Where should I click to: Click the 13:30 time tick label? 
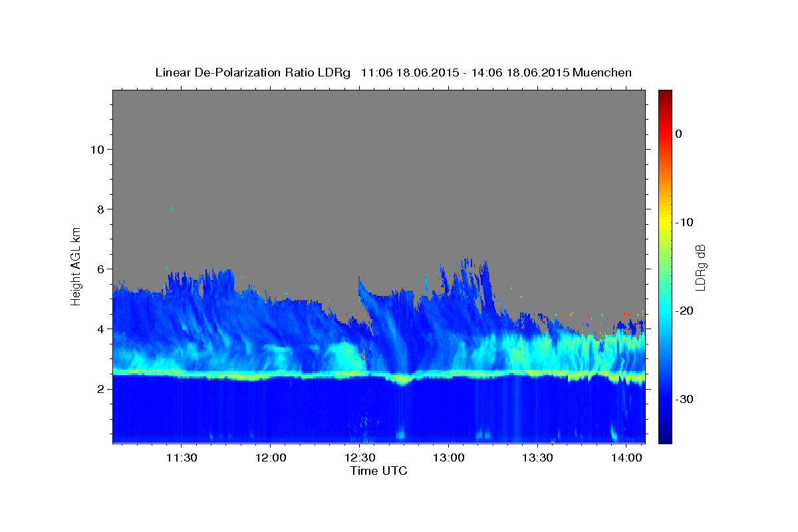(x=537, y=458)
